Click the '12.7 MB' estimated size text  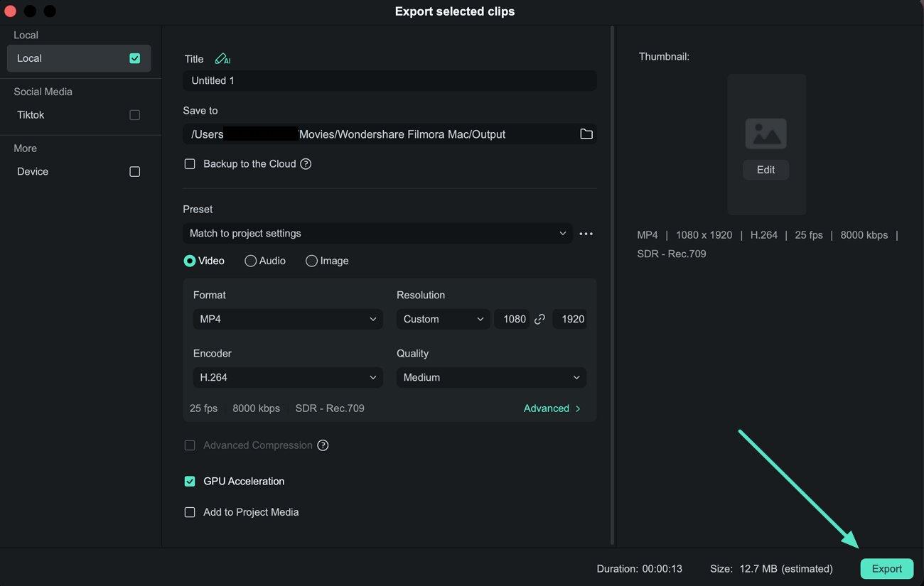tap(758, 569)
